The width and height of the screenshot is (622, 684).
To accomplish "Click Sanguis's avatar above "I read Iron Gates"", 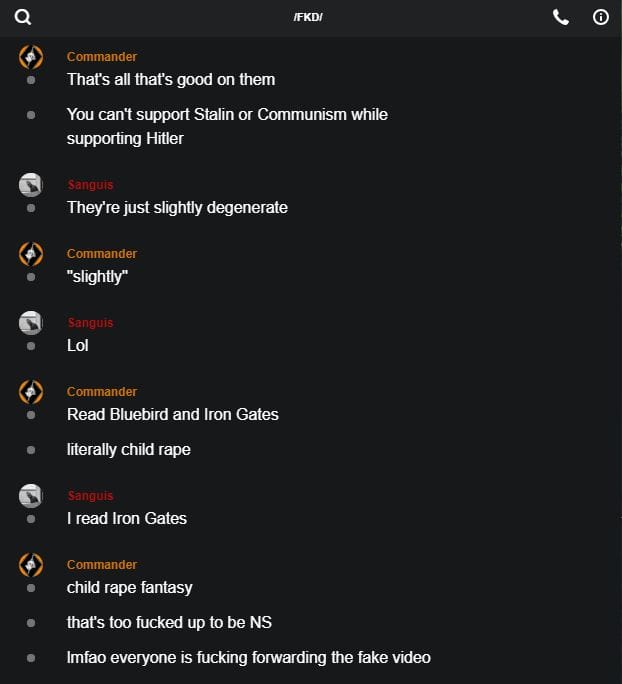I will click(x=31, y=496).
